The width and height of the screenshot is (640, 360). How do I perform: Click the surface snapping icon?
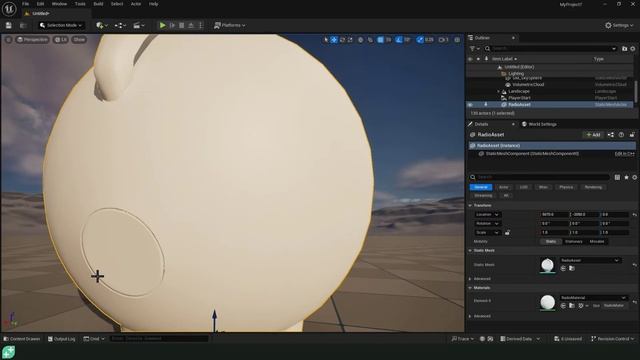pos(370,40)
